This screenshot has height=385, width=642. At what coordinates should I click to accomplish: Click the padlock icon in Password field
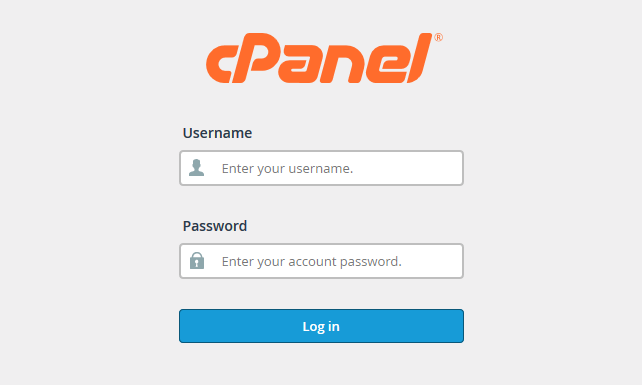click(197, 260)
